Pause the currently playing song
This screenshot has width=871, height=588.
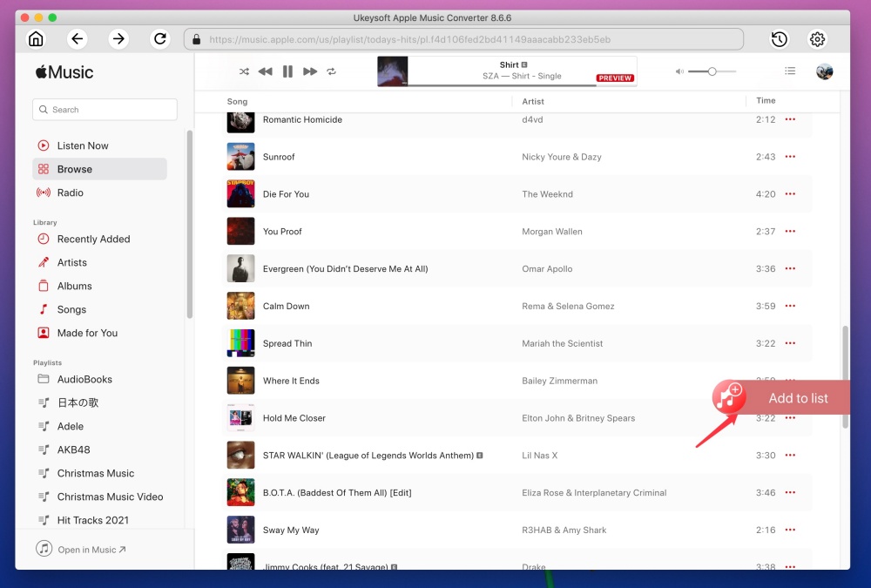(287, 71)
